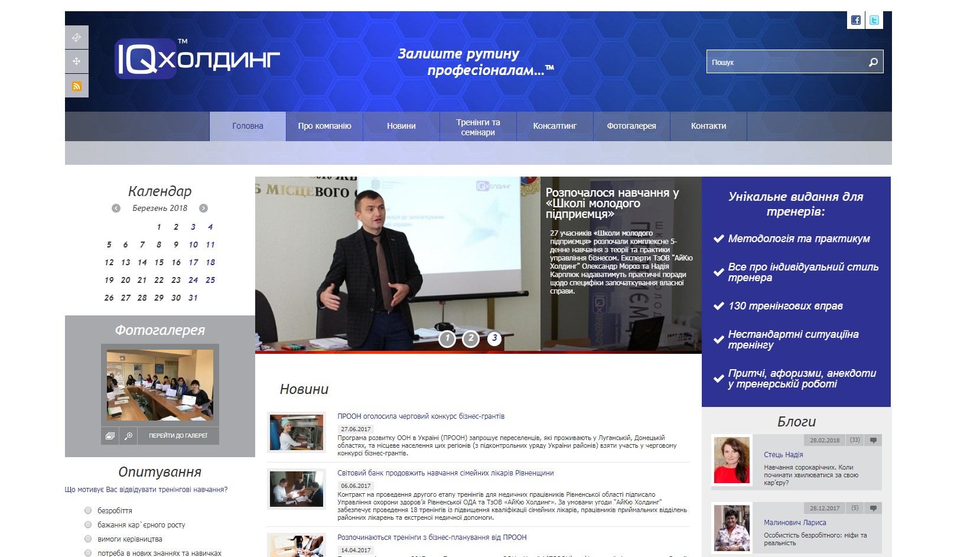Click comment bubble icon on Малинович Лариса blog
The height and width of the screenshot is (557, 980).
pos(873,509)
